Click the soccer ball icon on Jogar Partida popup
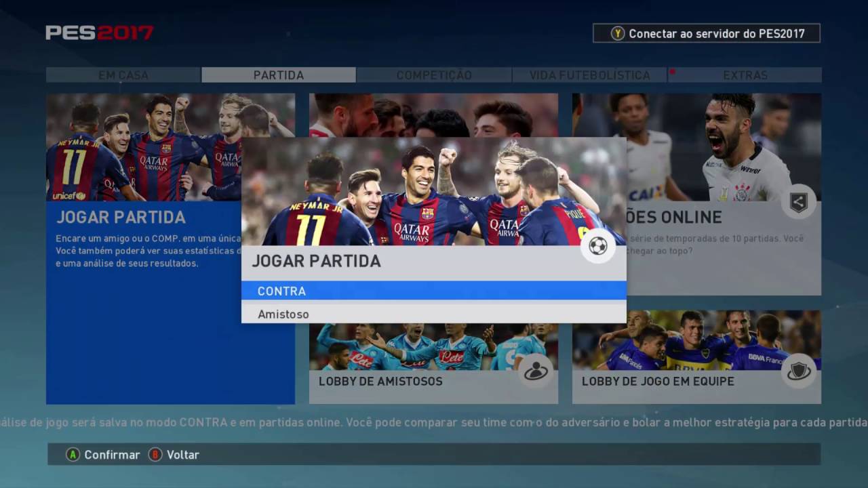 (598, 246)
